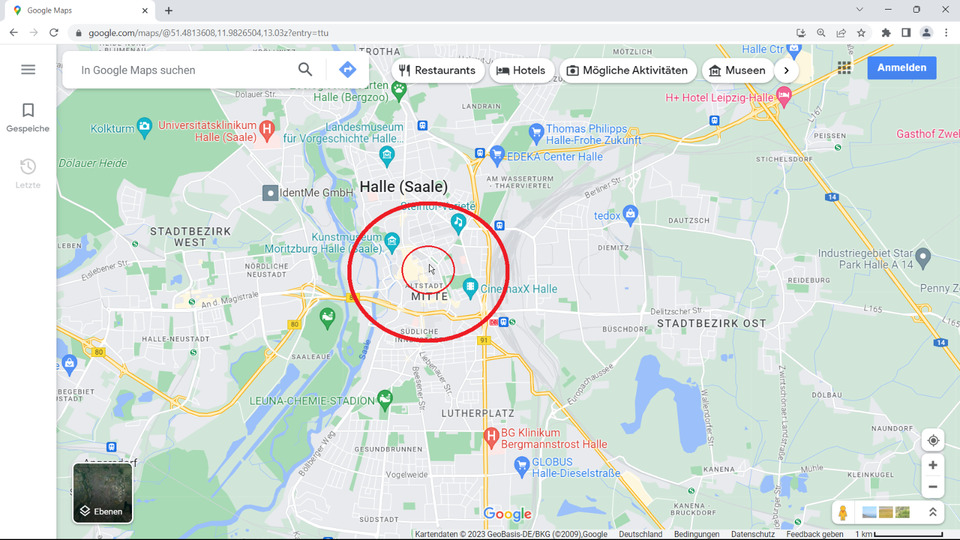The height and width of the screenshot is (540, 960).
Task: Zoom out with minus button
Action: [932, 488]
